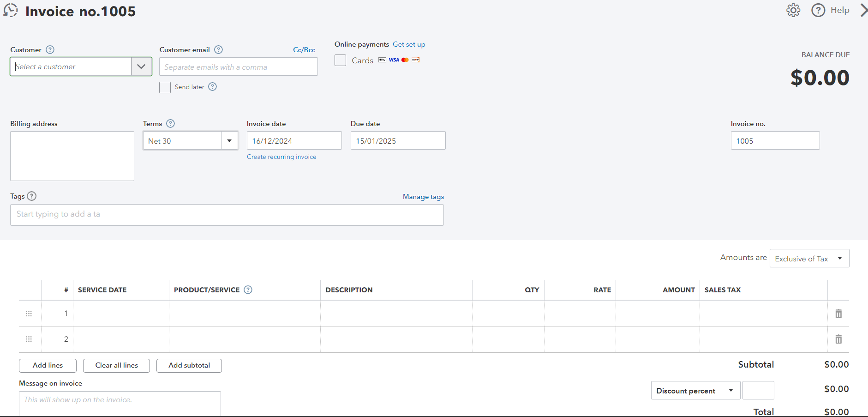
Task: Click the Message on invoice text area
Action: point(120,404)
